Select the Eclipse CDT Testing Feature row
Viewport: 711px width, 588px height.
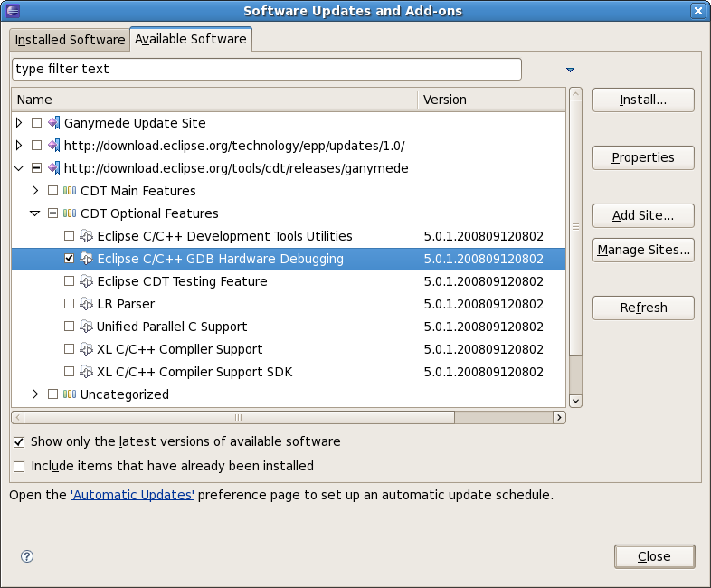(x=289, y=281)
